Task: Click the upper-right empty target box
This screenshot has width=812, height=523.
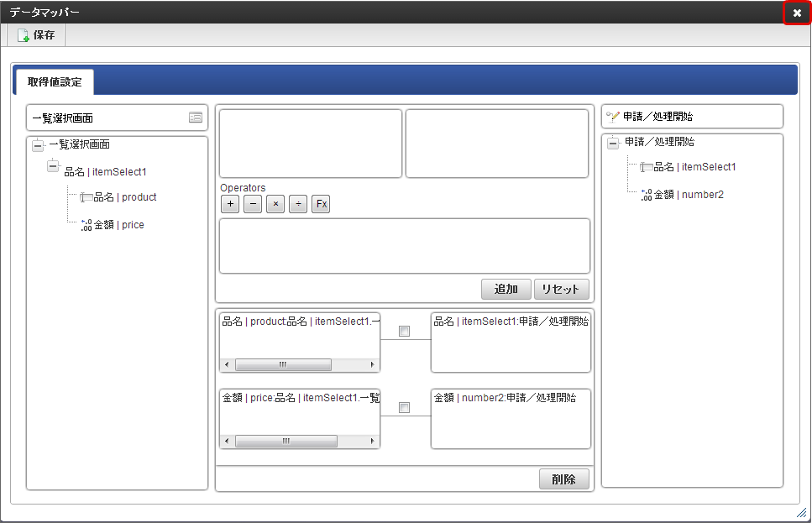Action: coord(496,144)
